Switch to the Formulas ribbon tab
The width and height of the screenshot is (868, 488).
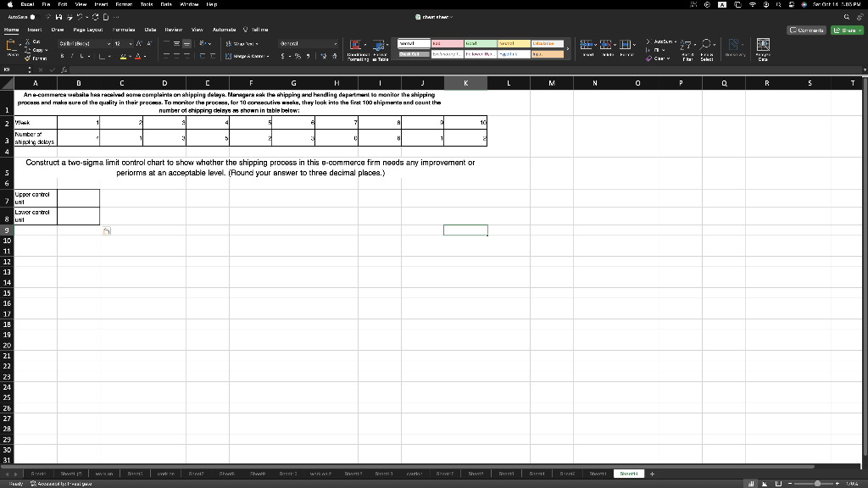point(124,30)
